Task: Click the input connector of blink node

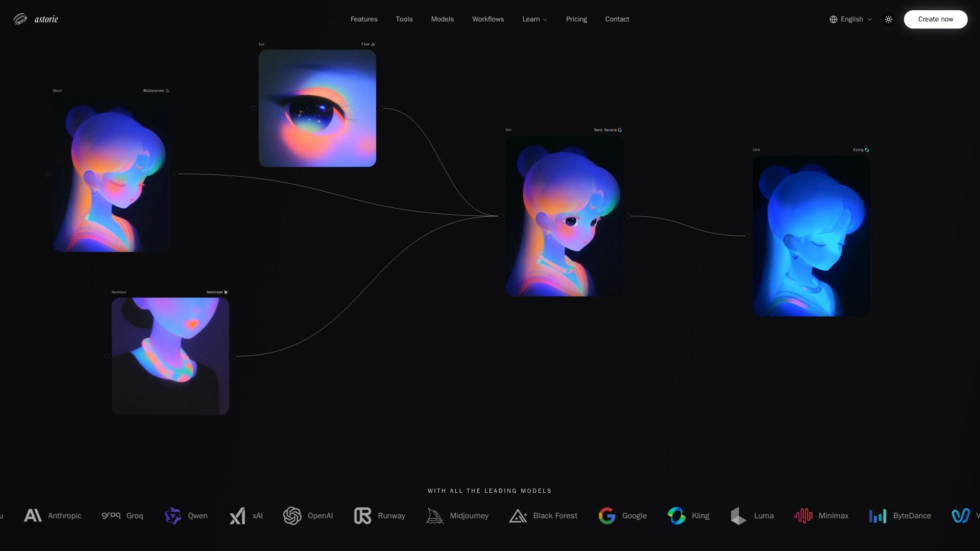Action: (748, 236)
